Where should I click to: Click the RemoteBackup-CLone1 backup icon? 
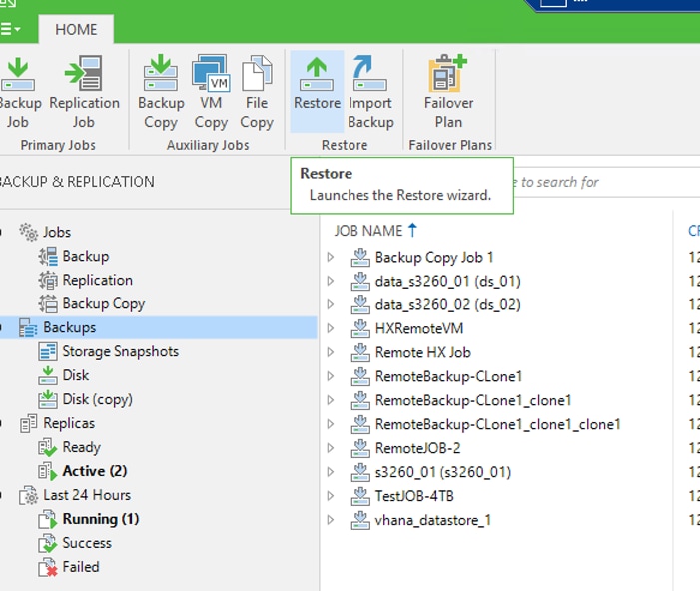click(x=360, y=376)
